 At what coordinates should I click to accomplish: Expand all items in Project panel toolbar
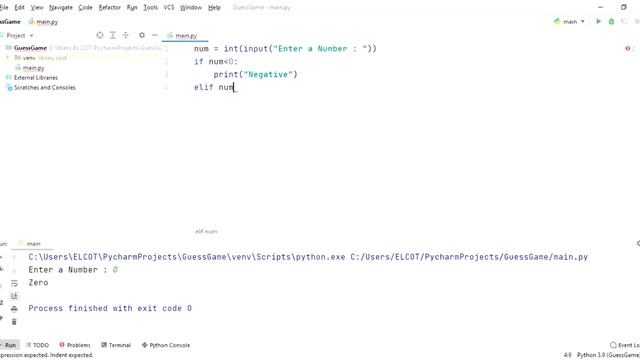(113, 35)
